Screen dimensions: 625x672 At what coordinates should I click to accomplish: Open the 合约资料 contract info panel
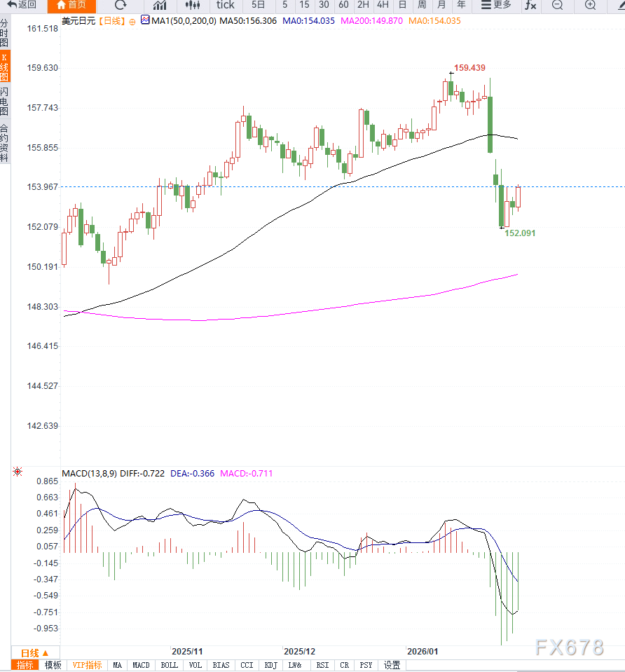[5, 143]
